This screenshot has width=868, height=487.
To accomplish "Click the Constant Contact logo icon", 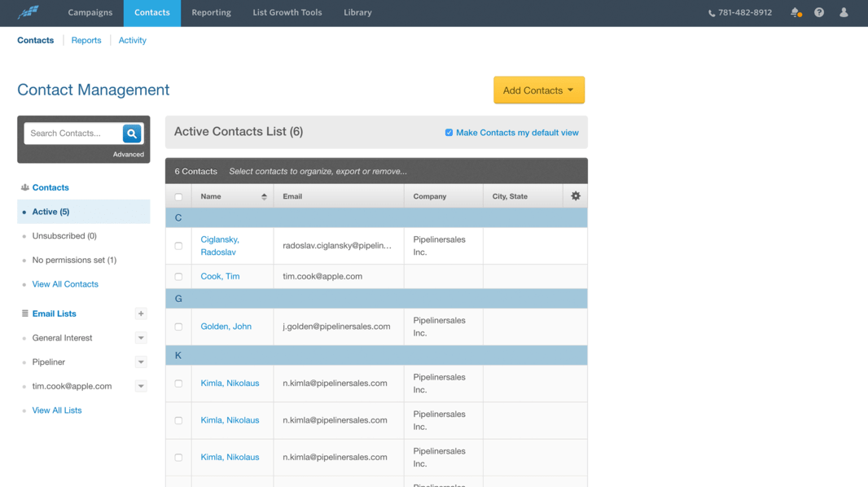I will (x=28, y=12).
